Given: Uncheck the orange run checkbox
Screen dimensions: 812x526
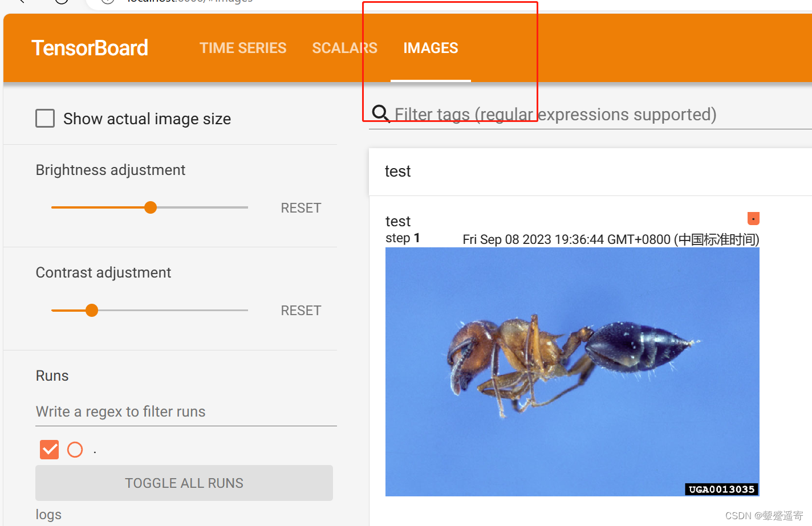Looking at the screenshot, I should pyautogui.click(x=50, y=450).
